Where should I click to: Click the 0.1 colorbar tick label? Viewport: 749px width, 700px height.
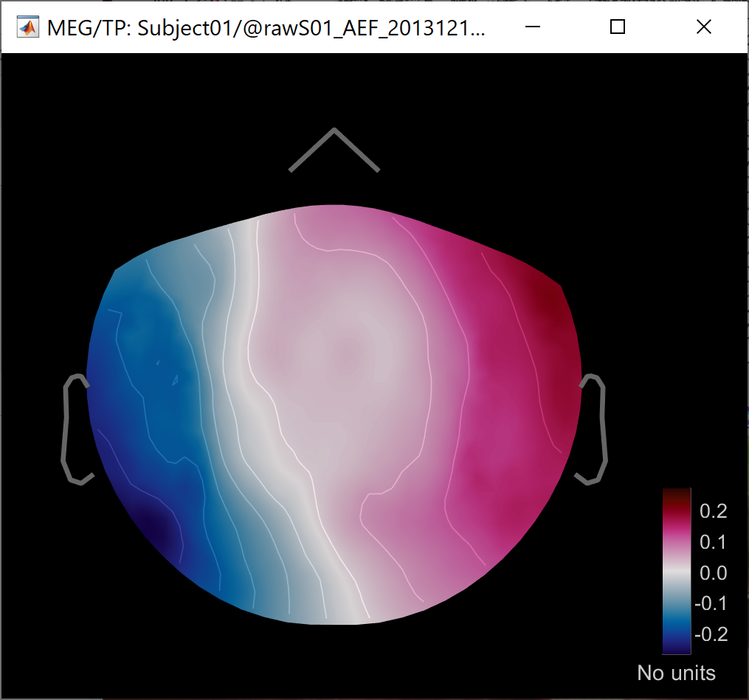(x=713, y=542)
